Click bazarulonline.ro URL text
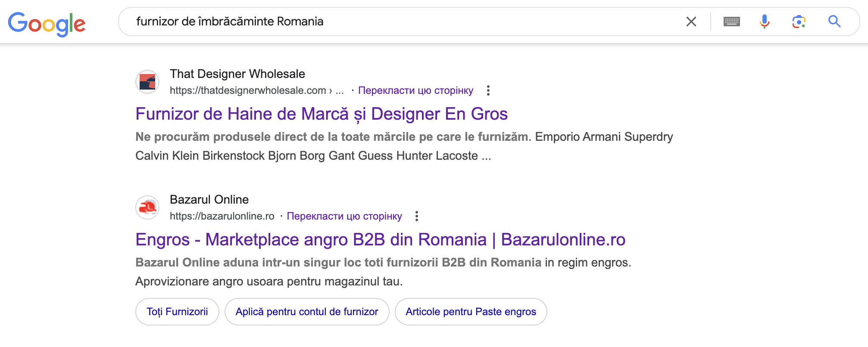Viewport: 868px width, 347px height. click(x=222, y=216)
